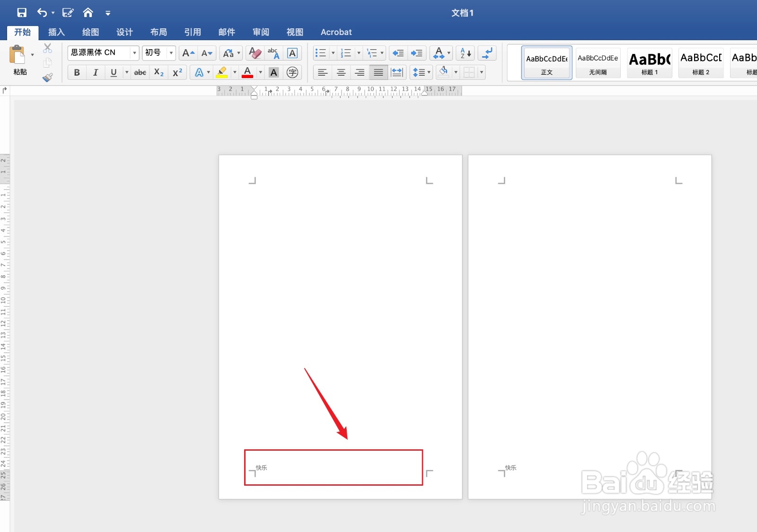The width and height of the screenshot is (757, 532).
Task: Apply the 正文 style
Action: [x=547, y=62]
